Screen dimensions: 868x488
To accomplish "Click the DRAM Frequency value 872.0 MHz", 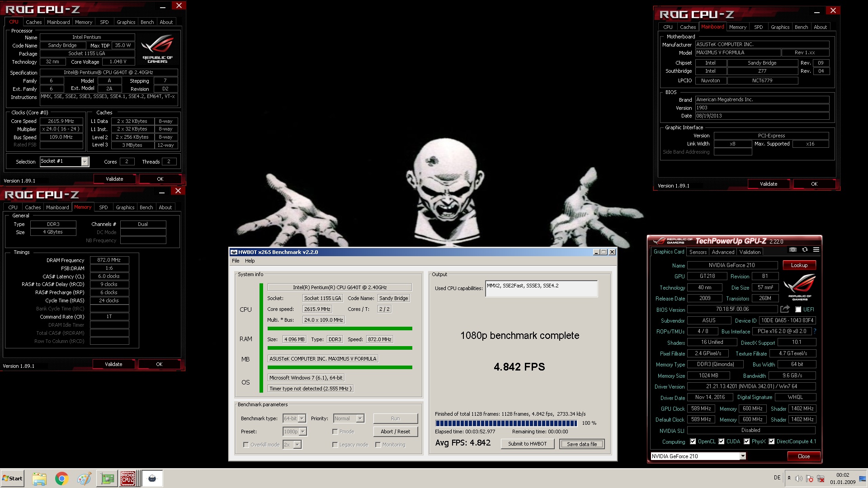I will 109,260.
